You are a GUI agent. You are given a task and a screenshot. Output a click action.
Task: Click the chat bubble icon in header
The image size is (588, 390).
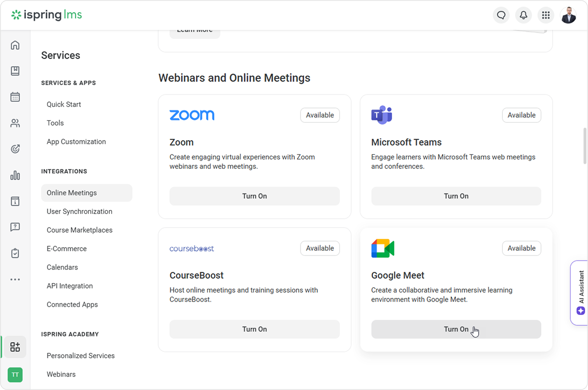coord(501,15)
